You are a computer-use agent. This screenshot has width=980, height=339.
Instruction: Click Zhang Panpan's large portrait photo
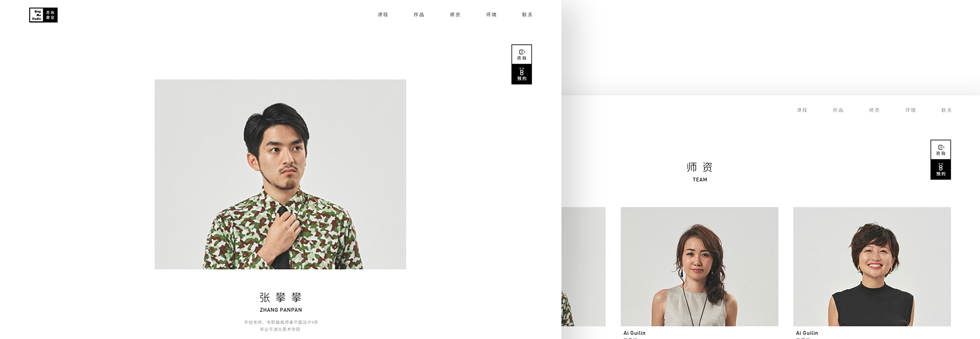point(280,174)
